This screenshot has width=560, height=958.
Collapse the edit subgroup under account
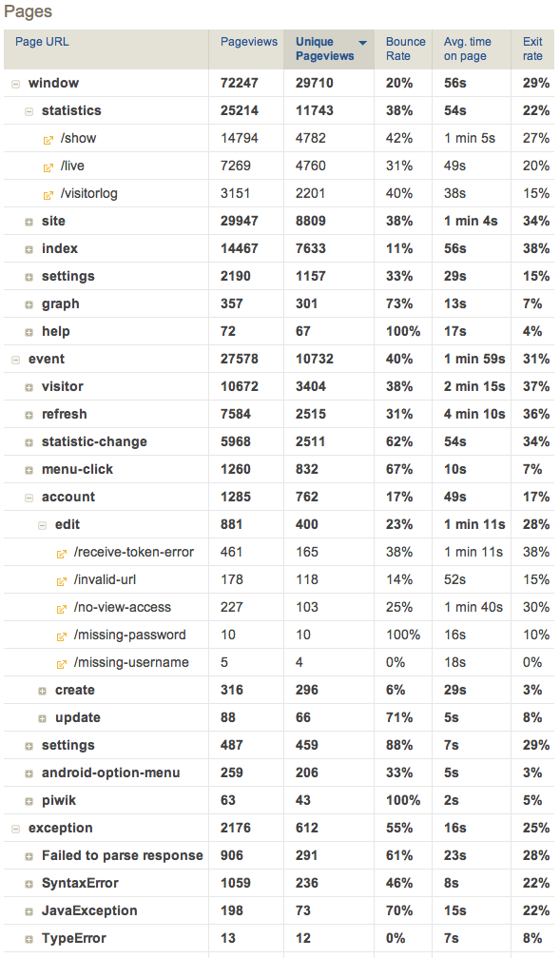click(x=42, y=526)
